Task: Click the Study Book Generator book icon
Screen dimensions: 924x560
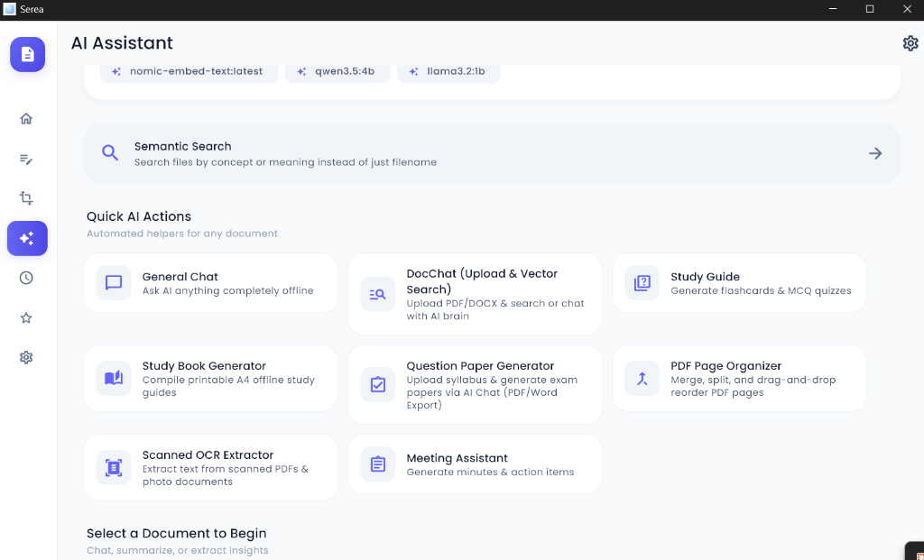Action: click(113, 378)
